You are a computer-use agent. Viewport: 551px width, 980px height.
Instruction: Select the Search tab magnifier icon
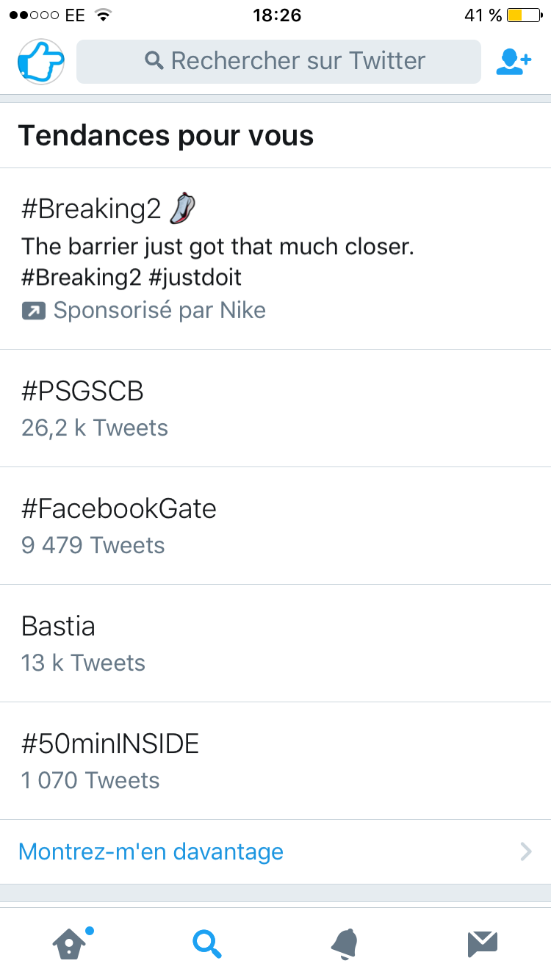point(206,943)
